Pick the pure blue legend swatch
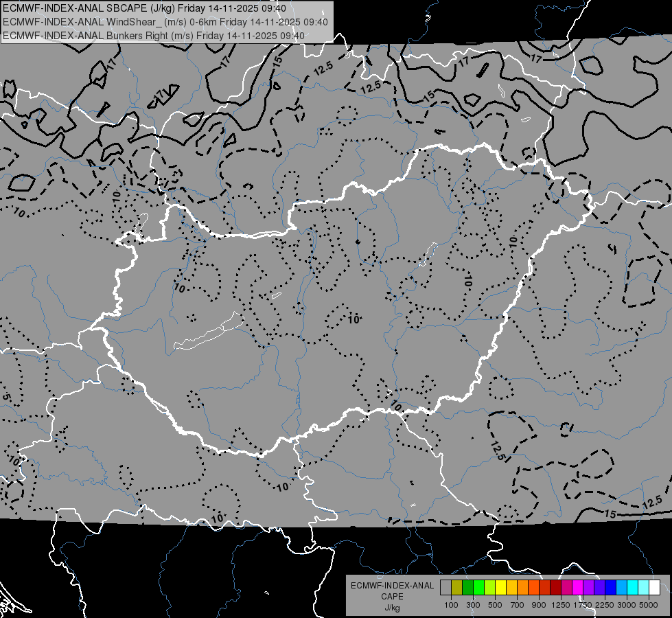 pyautogui.click(x=611, y=587)
